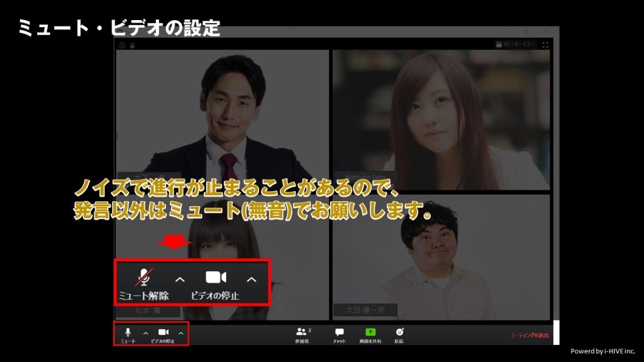Open the participants (参加者) panel
The width and height of the screenshot is (644, 362).
click(x=302, y=334)
